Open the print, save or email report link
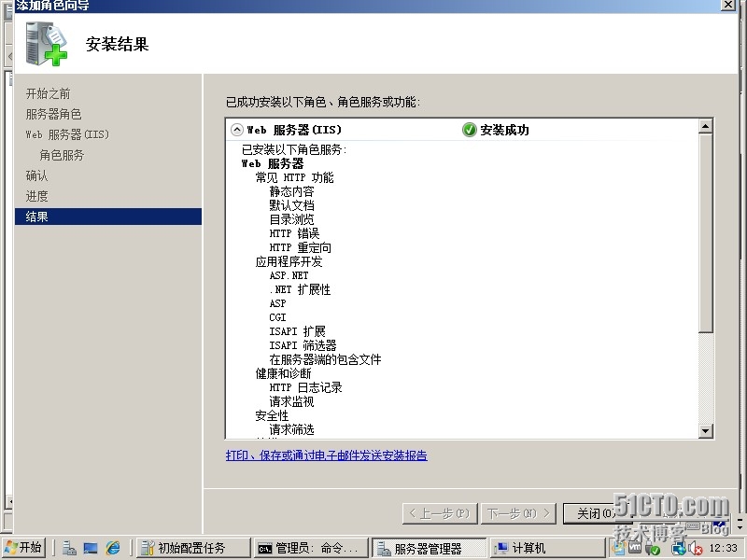This screenshot has height=560, width=747. pos(326,455)
